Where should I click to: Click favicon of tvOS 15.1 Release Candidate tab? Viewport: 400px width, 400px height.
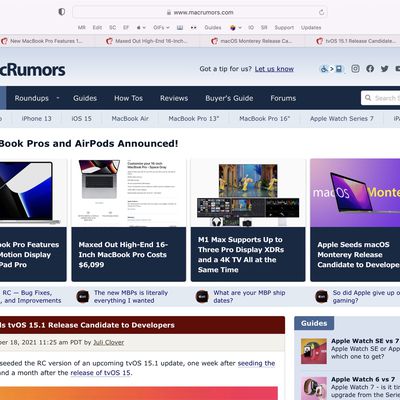click(x=320, y=41)
